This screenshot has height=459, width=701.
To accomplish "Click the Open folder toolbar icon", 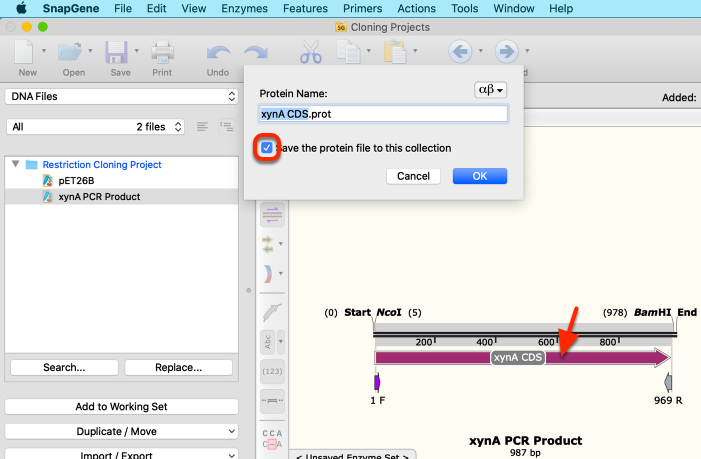I will [70, 52].
